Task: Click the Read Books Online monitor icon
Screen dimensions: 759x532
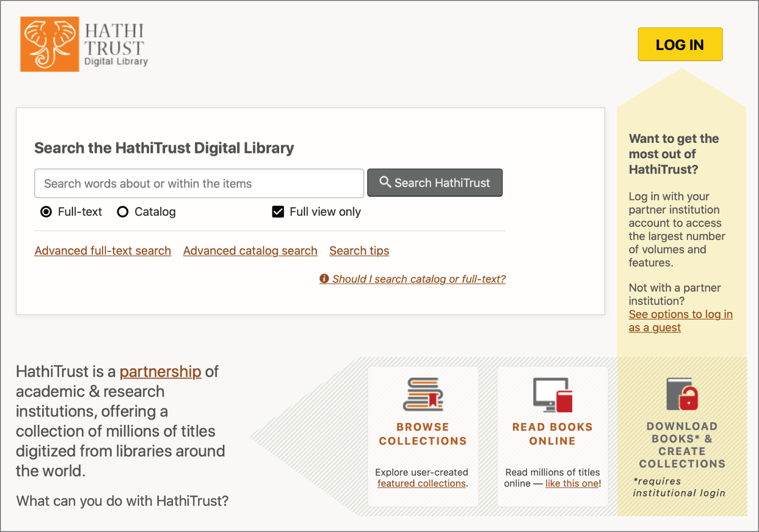Action: 553,395
